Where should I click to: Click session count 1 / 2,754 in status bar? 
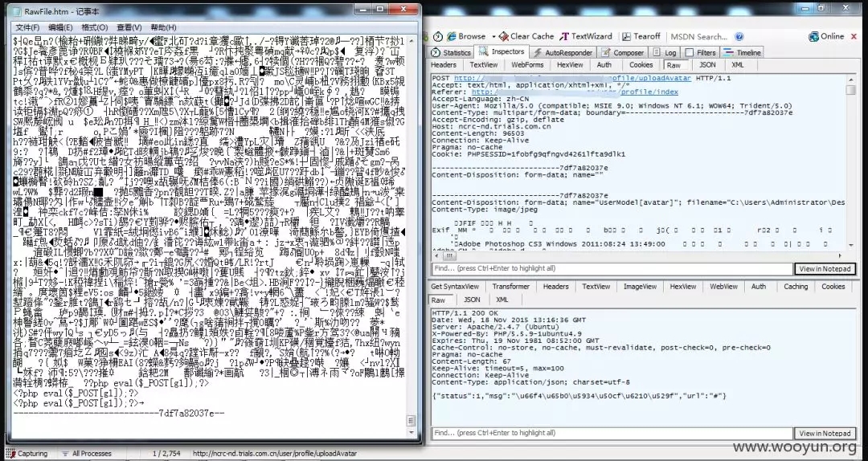pos(166,454)
